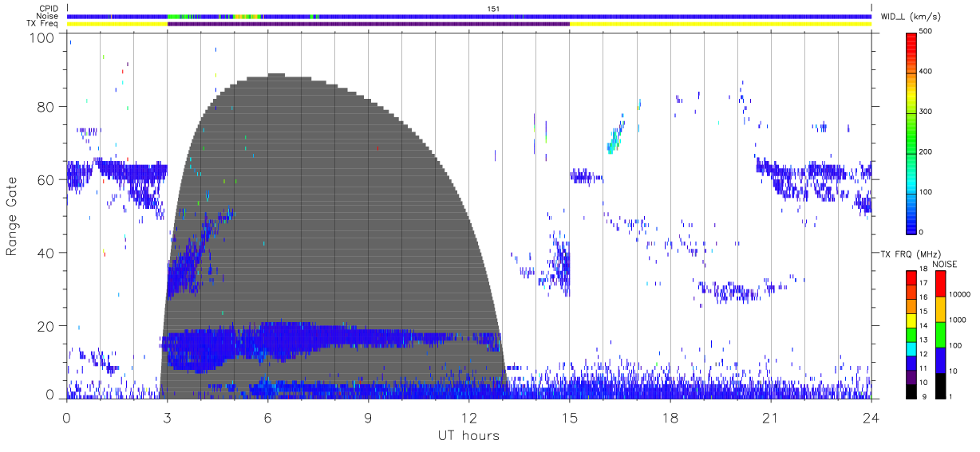Click the 10000 label in noise legend

point(961,294)
